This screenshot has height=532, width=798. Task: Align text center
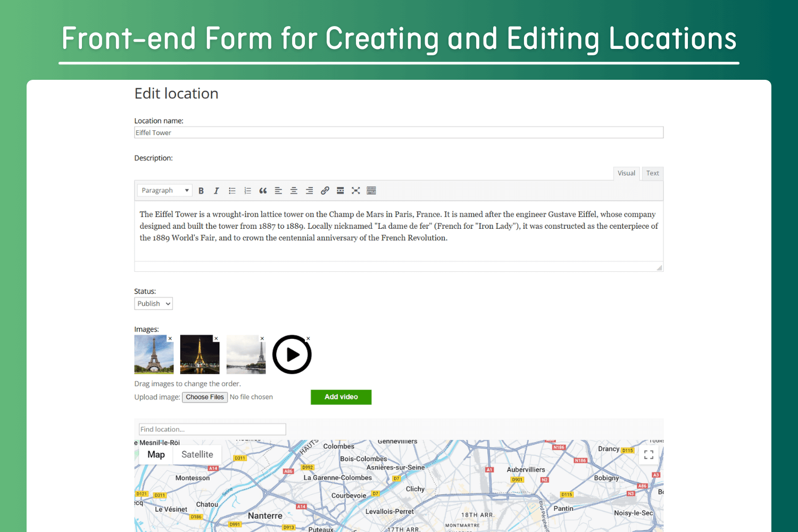[294, 190]
